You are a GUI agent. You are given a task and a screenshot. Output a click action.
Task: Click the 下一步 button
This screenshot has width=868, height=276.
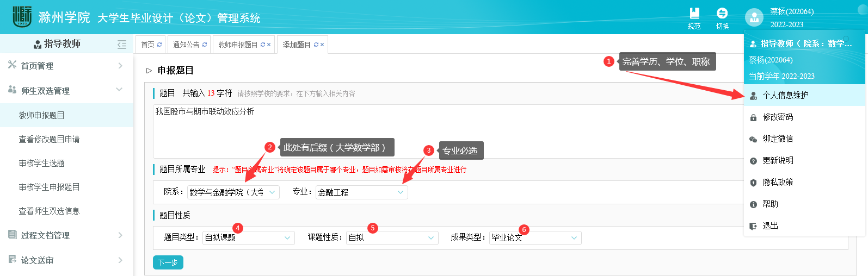168,262
